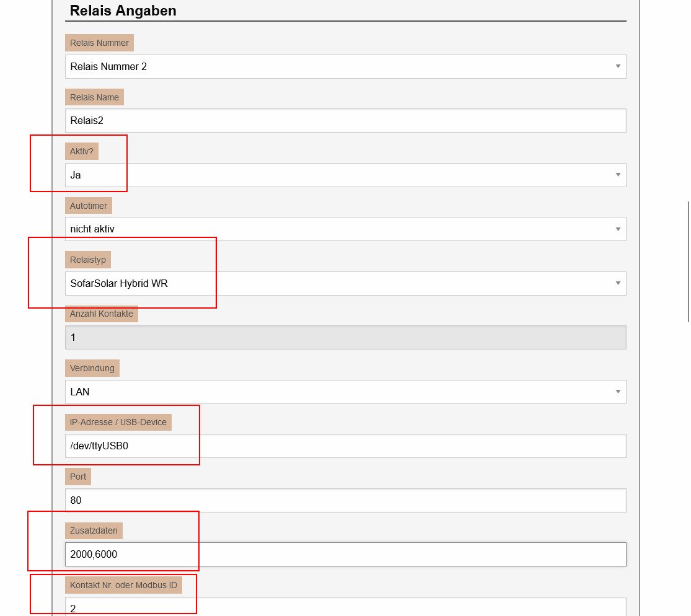Screen dimensions: 691x616
Task: Click the Port field containing 80
Action: pyautogui.click(x=345, y=500)
